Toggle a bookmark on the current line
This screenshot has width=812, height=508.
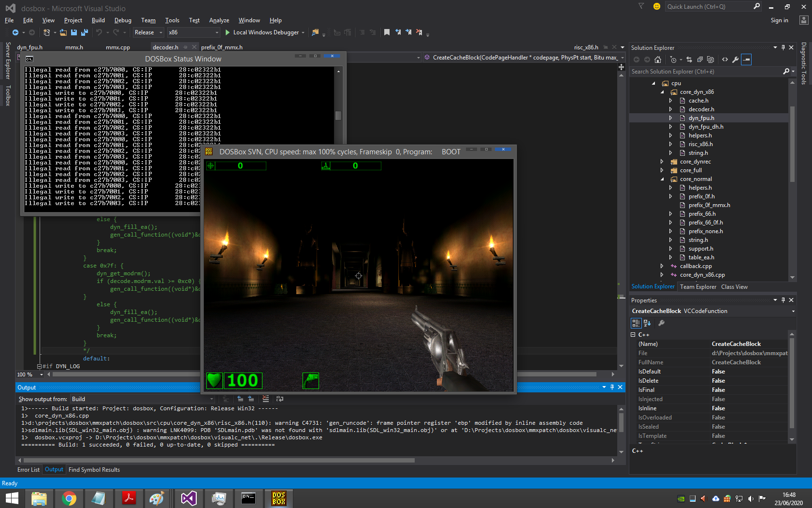[386, 32]
